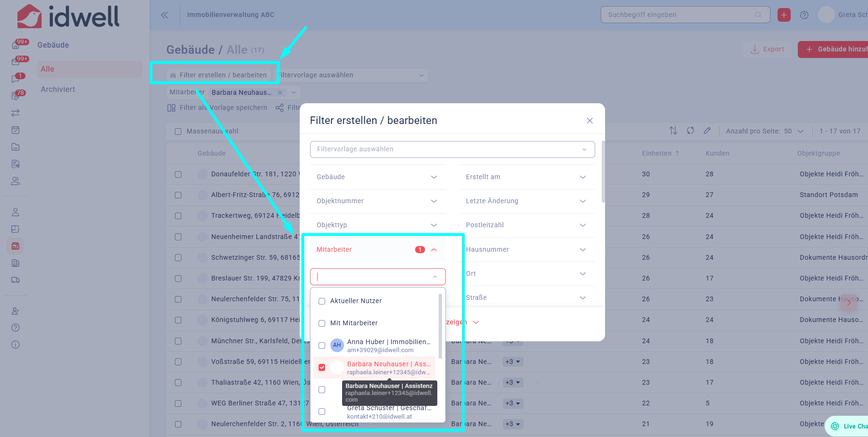Click the Gebäude heading in the sidebar
This screenshot has width=868, height=437.
(53, 45)
